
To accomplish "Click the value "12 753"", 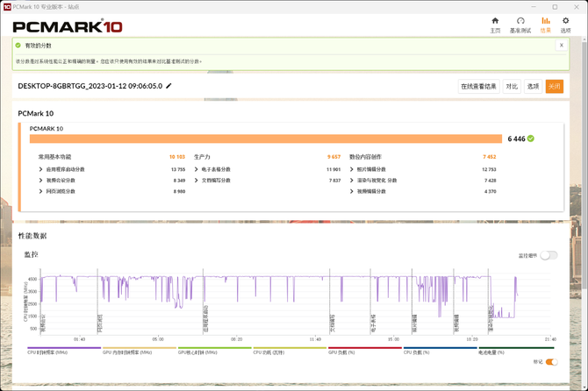I will click(489, 169).
